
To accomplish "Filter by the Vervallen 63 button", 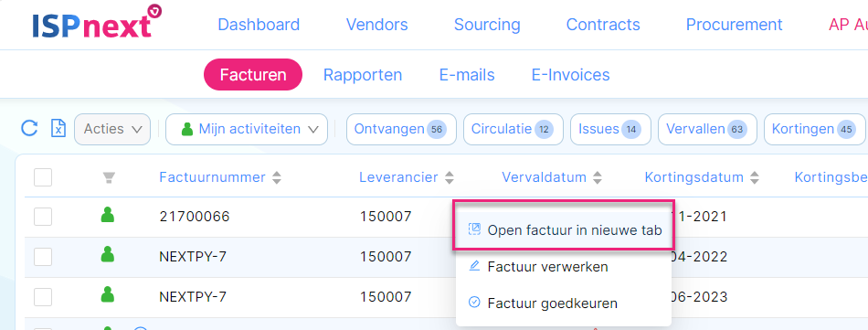I will click(x=706, y=130).
